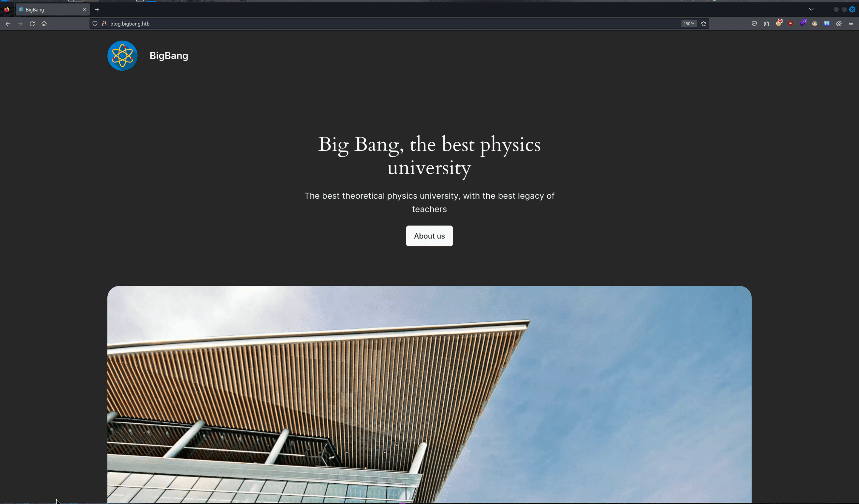This screenshot has height=504, width=859.
Task: Click the Pocket save icon
Action: point(754,23)
